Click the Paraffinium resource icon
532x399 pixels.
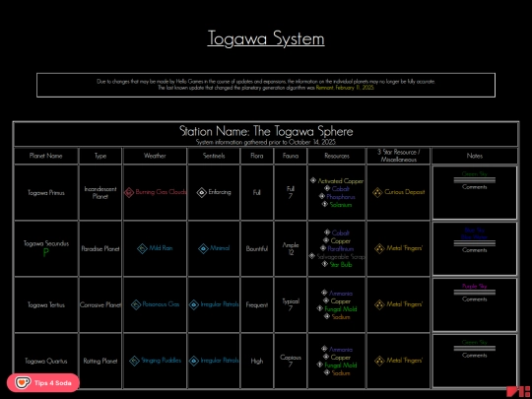click(323, 248)
